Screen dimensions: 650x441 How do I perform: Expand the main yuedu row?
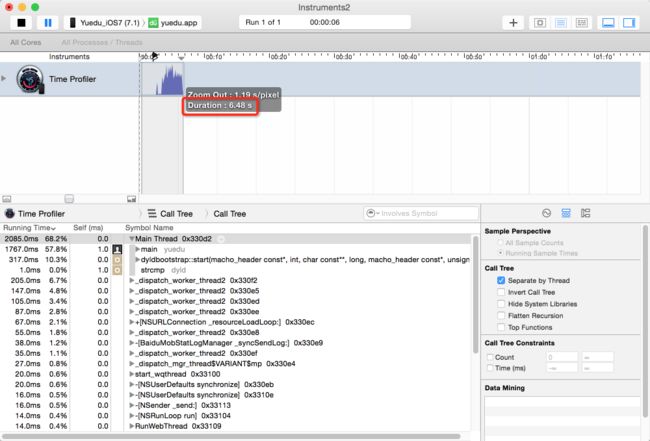click(x=138, y=249)
